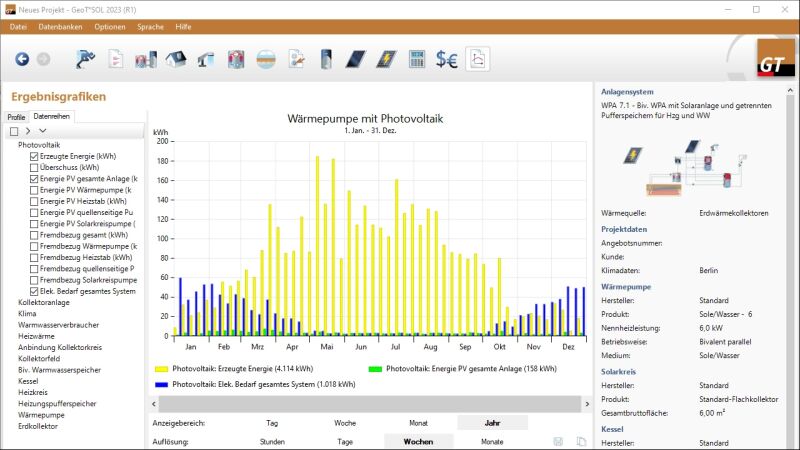Check the Fremdbezug gesamt (kWh) box

[x=35, y=235]
